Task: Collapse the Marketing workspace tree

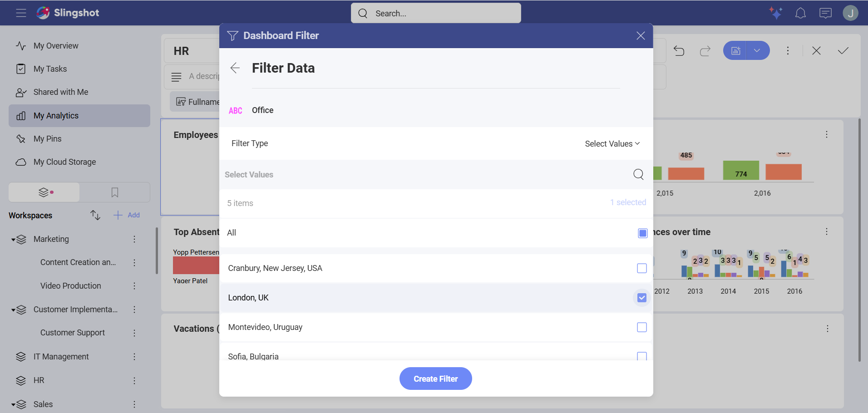Action: (x=14, y=240)
